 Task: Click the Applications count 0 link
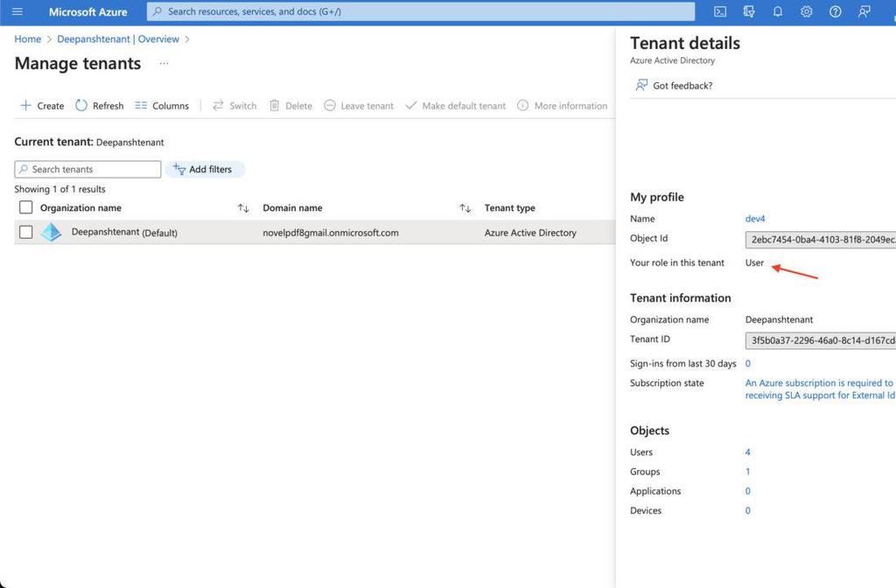747,491
